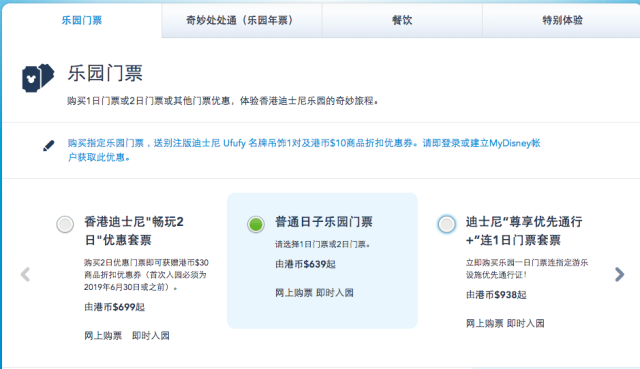Image resolution: width=640 pixels, height=369 pixels.
Task: Open the 奇妙处处通（乐园年票）tab
Action: [241, 20]
